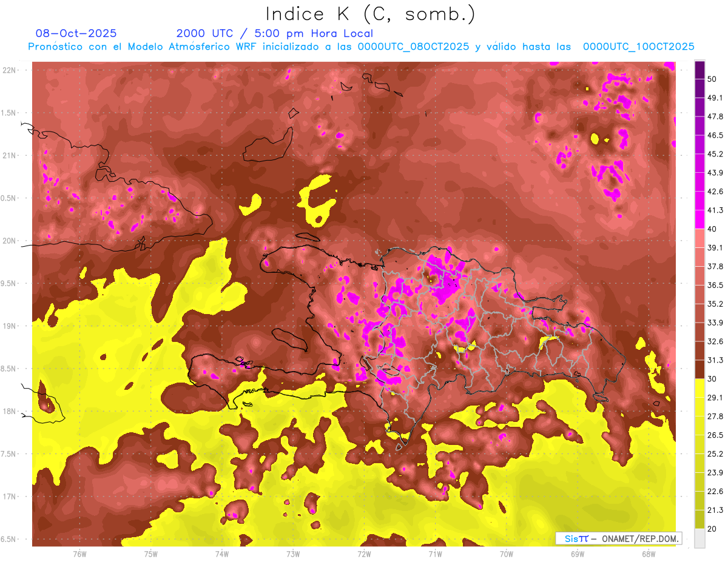This screenshot has width=728, height=562.
Task: Click the 17N latitude axis label
Action: [x=10, y=497]
